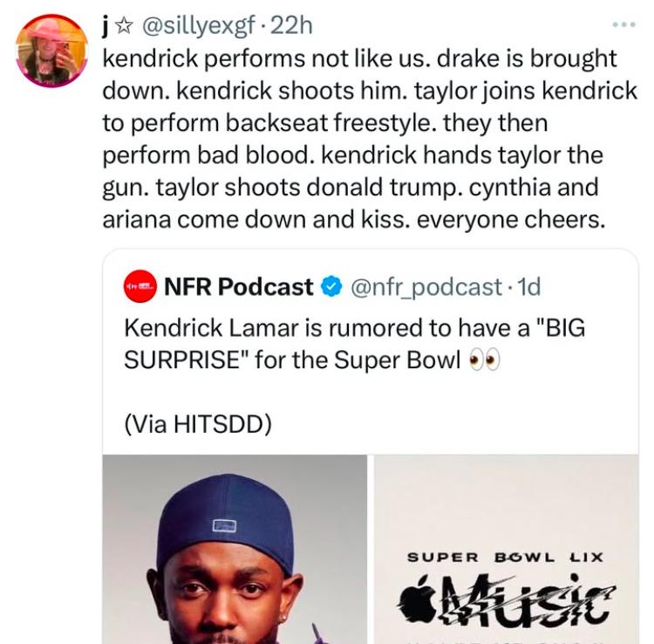Screen dimensions: 654x644
Task: Click the NFR Podcast display name
Action: [x=239, y=287]
